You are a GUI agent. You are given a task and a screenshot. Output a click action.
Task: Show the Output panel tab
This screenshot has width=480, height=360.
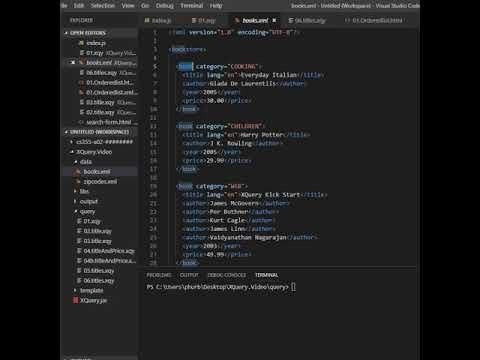tap(189, 275)
